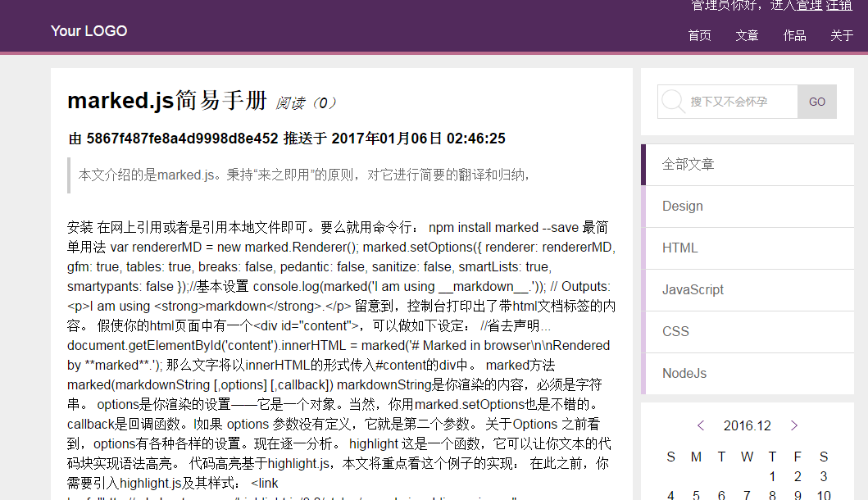Click the search magnifier icon
The image size is (868, 500).
[672, 101]
